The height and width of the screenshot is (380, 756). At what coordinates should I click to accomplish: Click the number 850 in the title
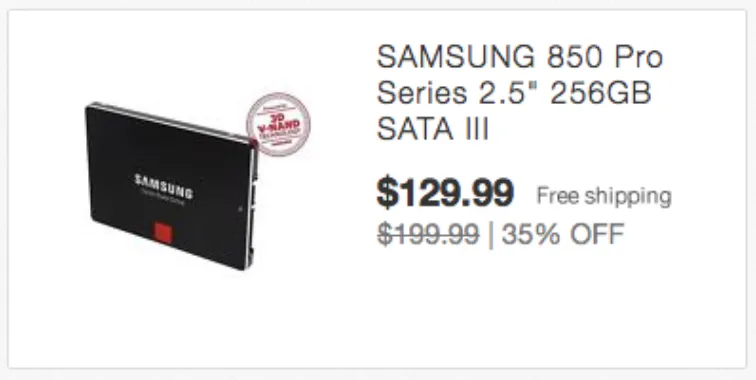(x=575, y=57)
